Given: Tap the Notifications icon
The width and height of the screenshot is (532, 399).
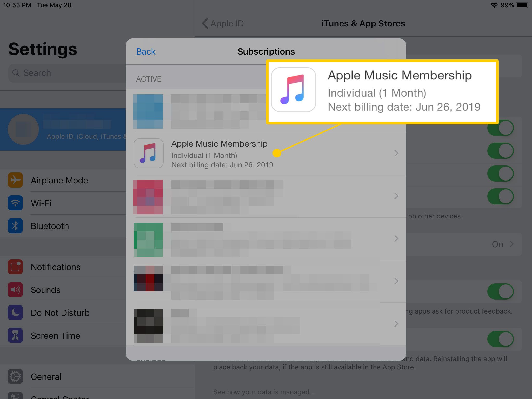Looking at the screenshot, I should pyautogui.click(x=15, y=267).
